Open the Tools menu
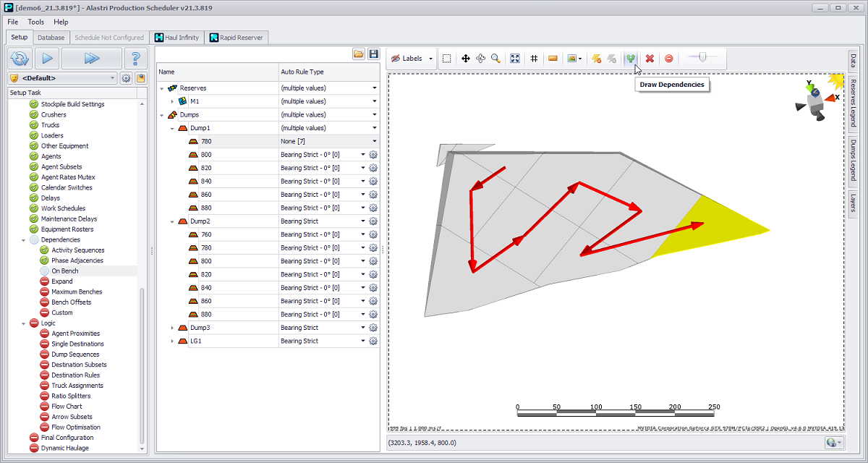The height and width of the screenshot is (463, 868). 36,22
